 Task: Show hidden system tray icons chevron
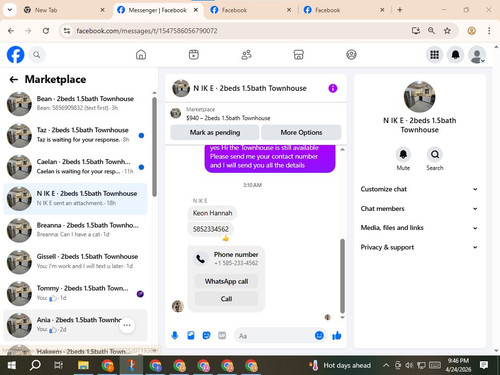386,365
